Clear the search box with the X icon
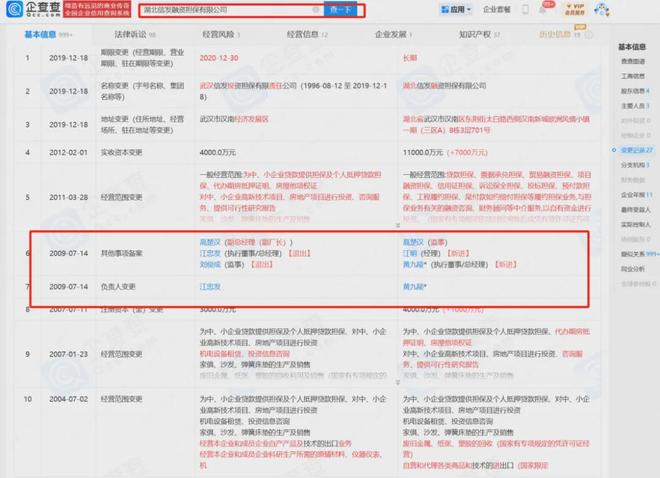The image size is (660, 478). coord(316,10)
